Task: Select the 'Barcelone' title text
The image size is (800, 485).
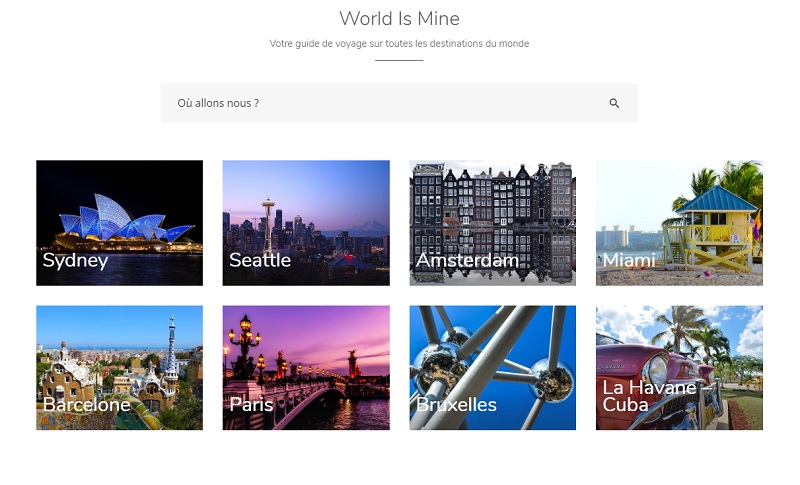Action: [86, 405]
